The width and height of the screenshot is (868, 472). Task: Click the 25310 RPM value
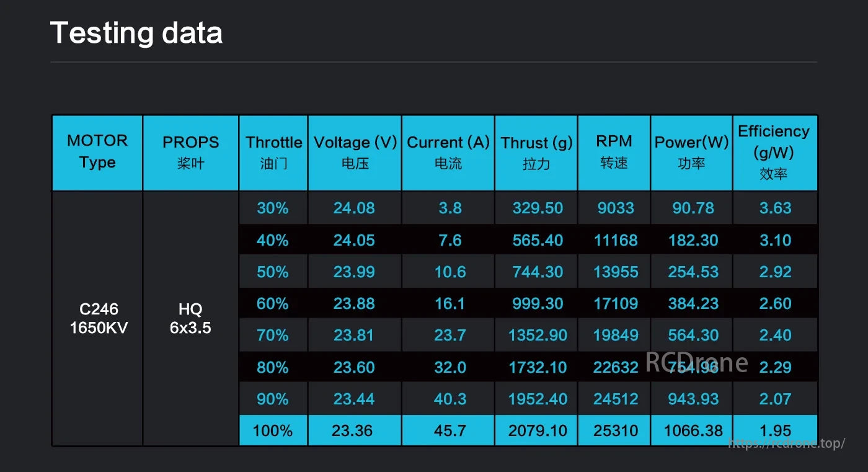coord(615,430)
